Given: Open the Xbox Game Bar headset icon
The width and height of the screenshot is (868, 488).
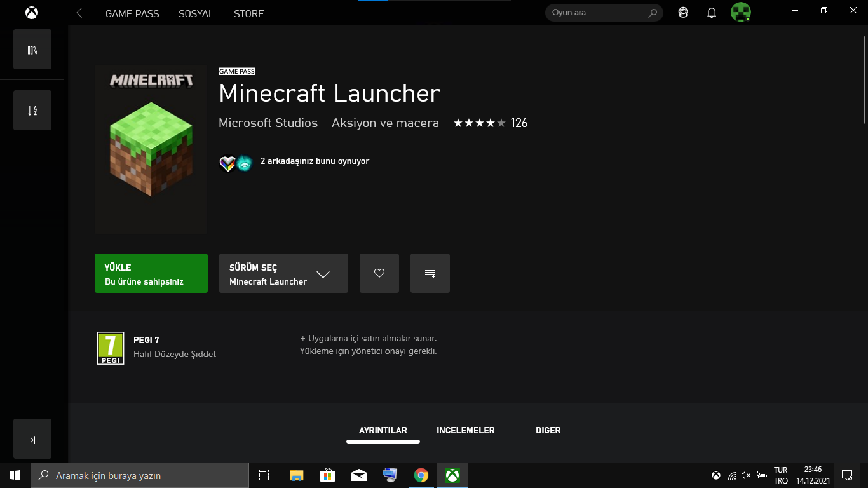Looking at the screenshot, I should [x=683, y=13].
